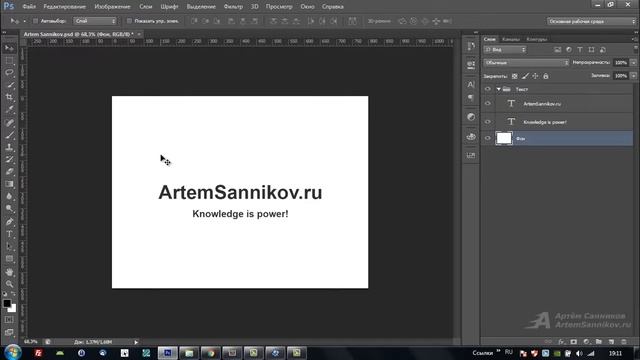The height and width of the screenshot is (360, 640).
Task: Open the Paragraph panel icon
Action: tap(471, 98)
